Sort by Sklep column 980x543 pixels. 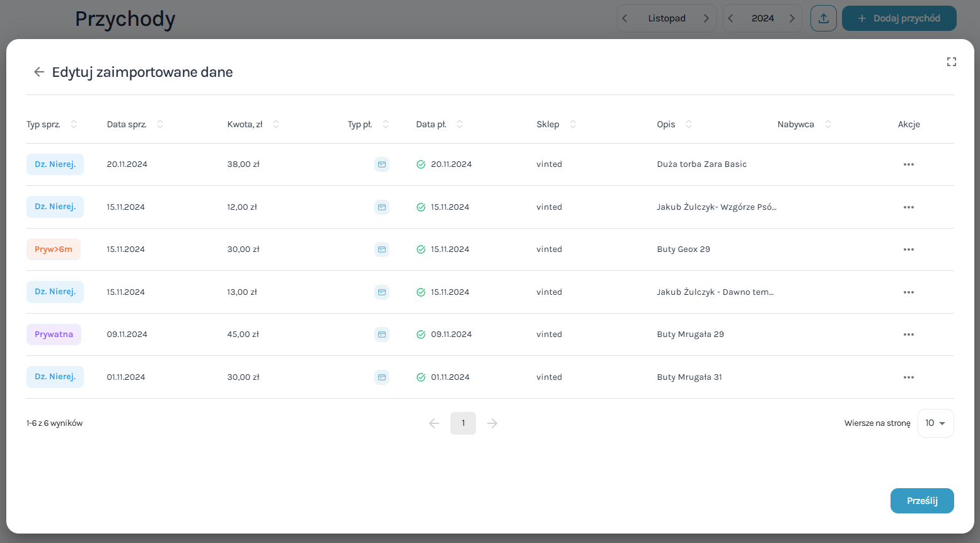pos(573,124)
